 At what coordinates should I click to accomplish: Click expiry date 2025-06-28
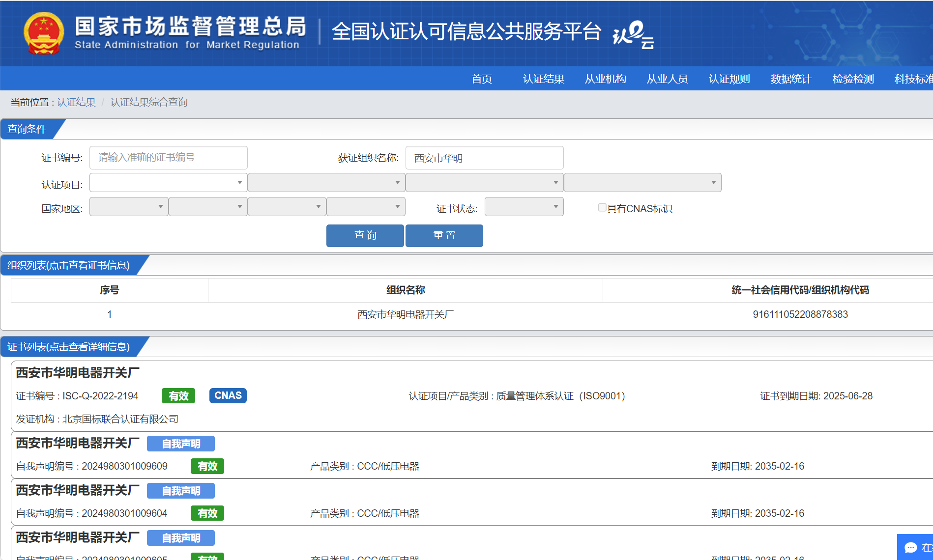848,396
